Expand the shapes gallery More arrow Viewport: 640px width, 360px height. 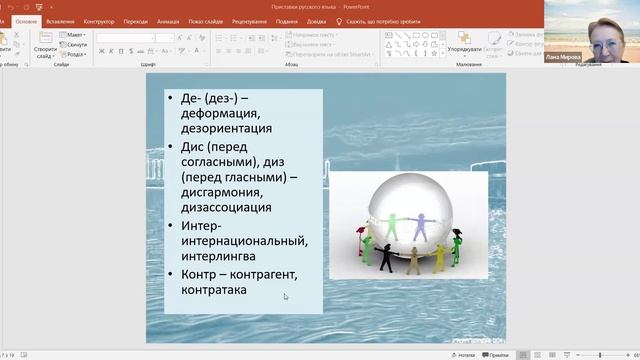pyautogui.click(x=443, y=53)
